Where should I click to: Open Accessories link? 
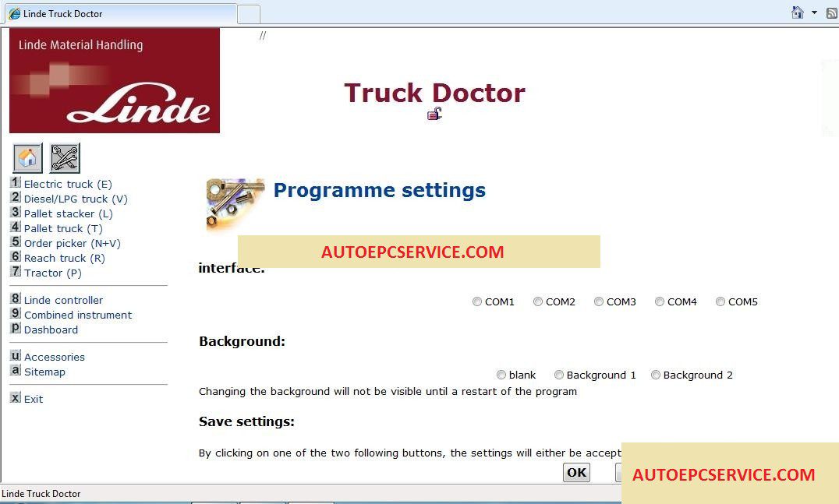point(54,357)
